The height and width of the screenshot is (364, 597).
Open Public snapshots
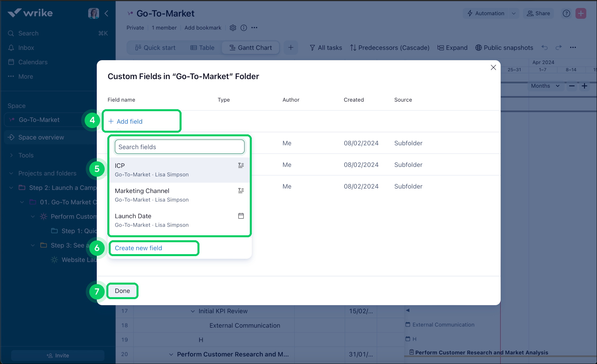click(x=504, y=47)
